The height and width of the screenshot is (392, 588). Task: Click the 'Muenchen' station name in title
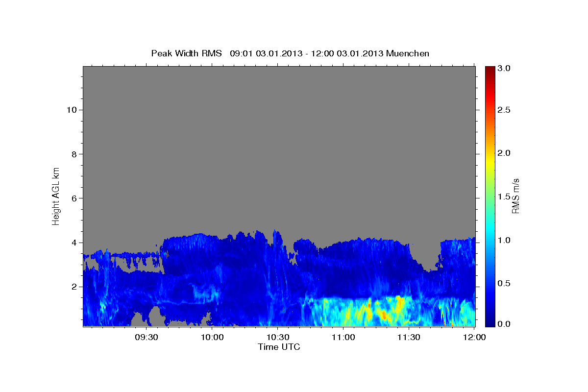[408, 53]
